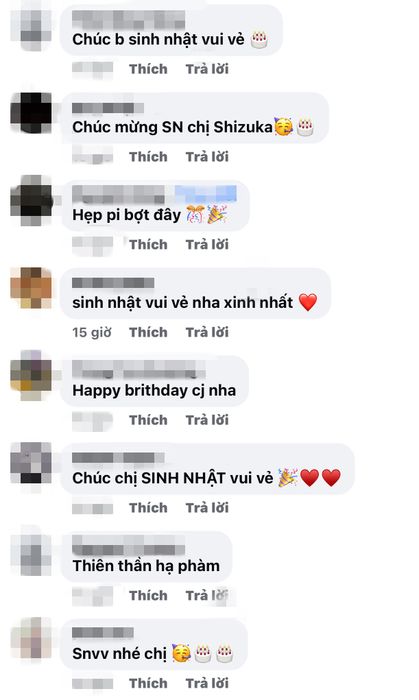Like the "Happy brithday cj nha" comment
Image resolution: width=419 pixels, height=700 pixels.
pos(148,420)
